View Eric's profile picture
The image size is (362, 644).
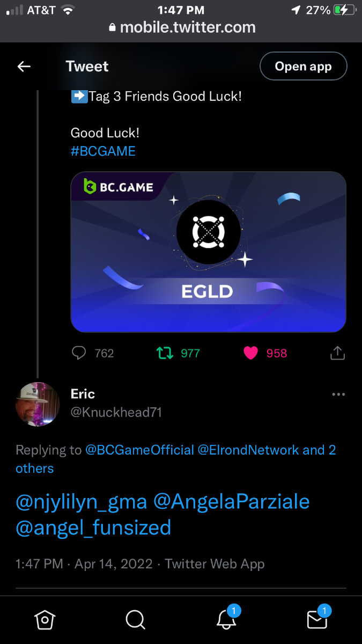[x=38, y=404]
